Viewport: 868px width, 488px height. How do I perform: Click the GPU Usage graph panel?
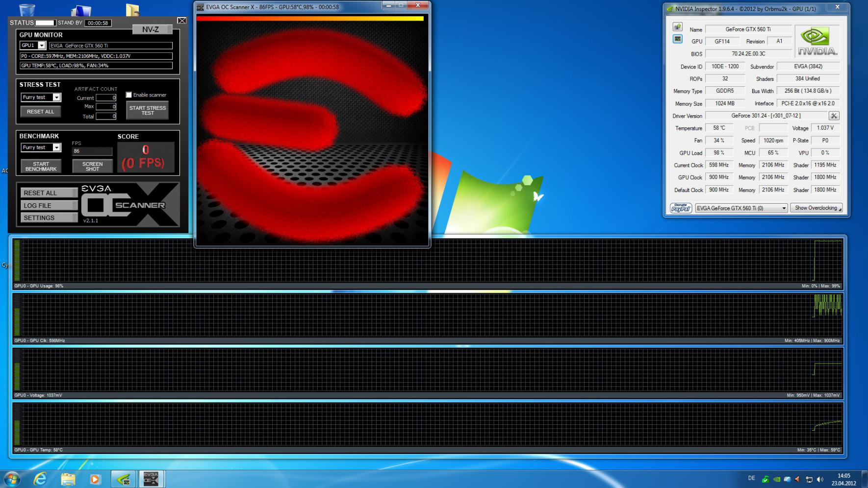(427, 264)
